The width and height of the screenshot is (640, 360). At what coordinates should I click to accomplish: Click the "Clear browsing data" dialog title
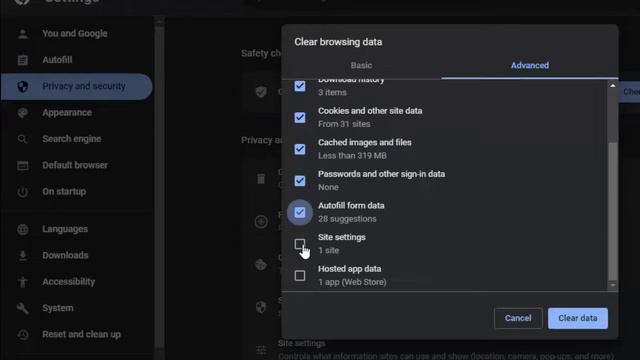pos(338,42)
